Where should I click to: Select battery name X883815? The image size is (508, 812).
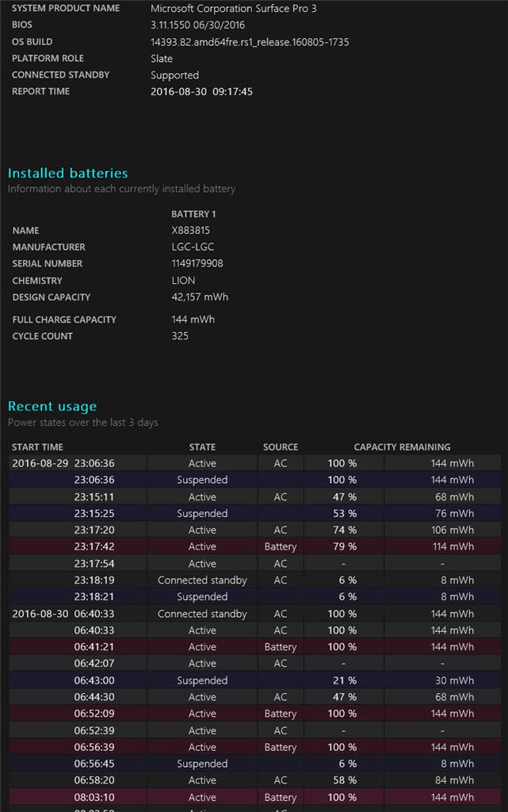tap(190, 231)
